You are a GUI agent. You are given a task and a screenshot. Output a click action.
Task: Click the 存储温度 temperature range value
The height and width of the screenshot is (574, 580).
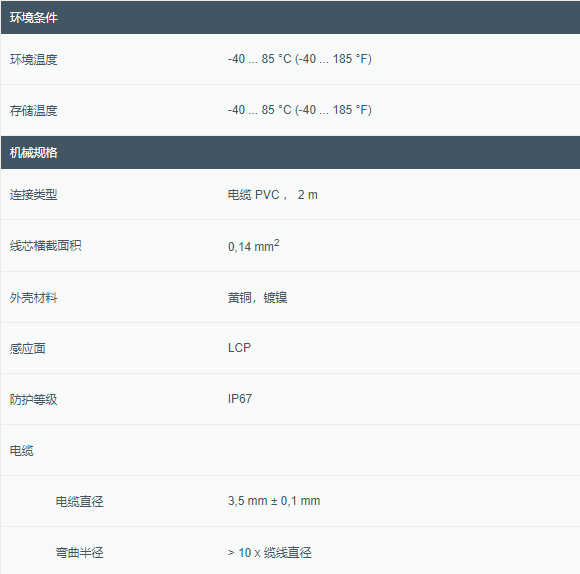pyautogui.click(x=300, y=110)
